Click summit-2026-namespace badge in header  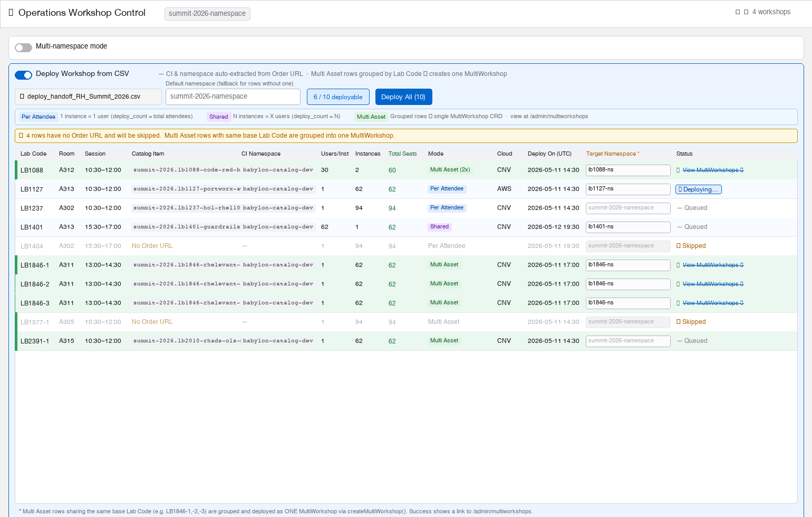pyautogui.click(x=207, y=14)
